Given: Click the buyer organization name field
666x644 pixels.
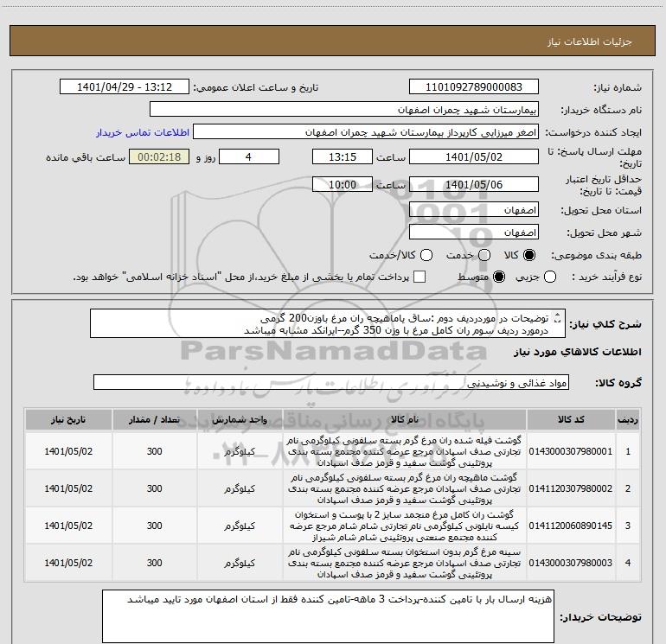Looking at the screenshot, I should pyautogui.click(x=344, y=110).
